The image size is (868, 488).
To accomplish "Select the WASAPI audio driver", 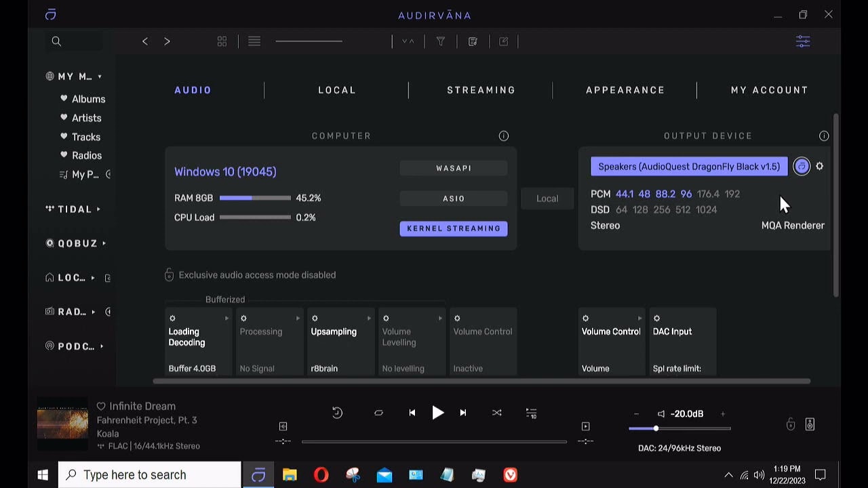I will tap(454, 168).
